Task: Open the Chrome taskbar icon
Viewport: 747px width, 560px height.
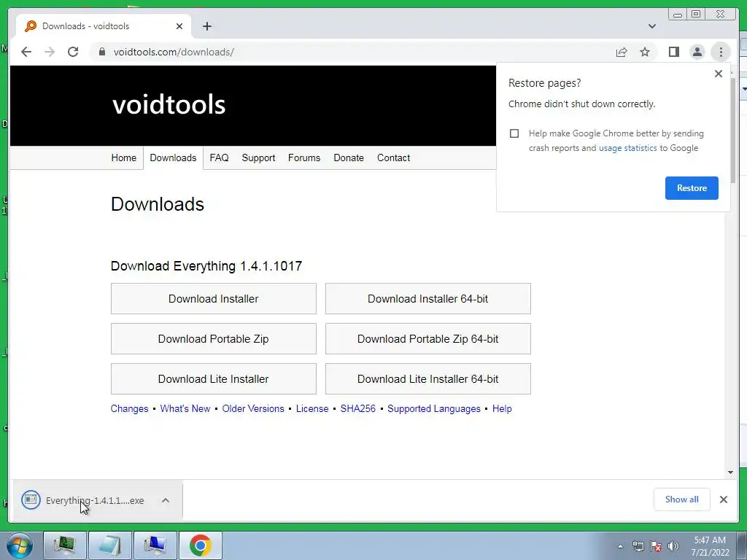Action: pos(200,545)
